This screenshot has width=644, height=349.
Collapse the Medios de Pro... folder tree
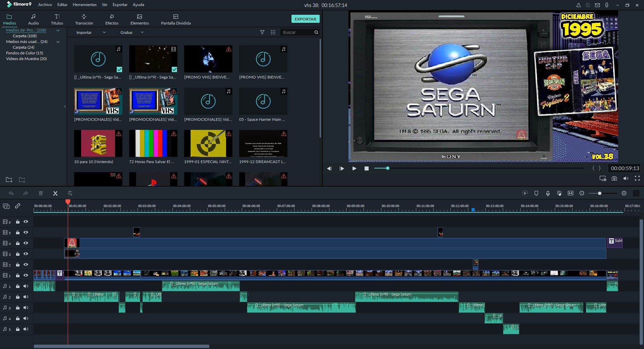[58, 30]
